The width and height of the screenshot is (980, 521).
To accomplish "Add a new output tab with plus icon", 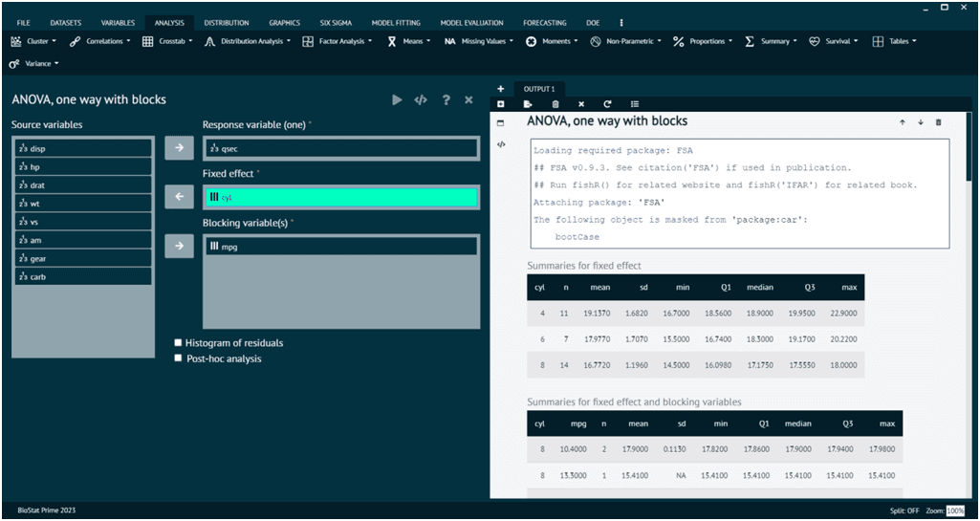I will click(500, 89).
